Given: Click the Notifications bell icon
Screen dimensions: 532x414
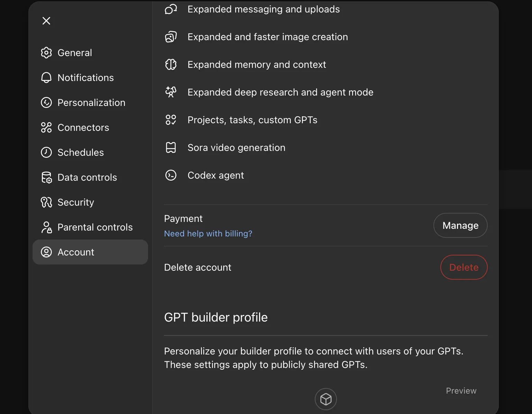Looking at the screenshot, I should pos(46,78).
